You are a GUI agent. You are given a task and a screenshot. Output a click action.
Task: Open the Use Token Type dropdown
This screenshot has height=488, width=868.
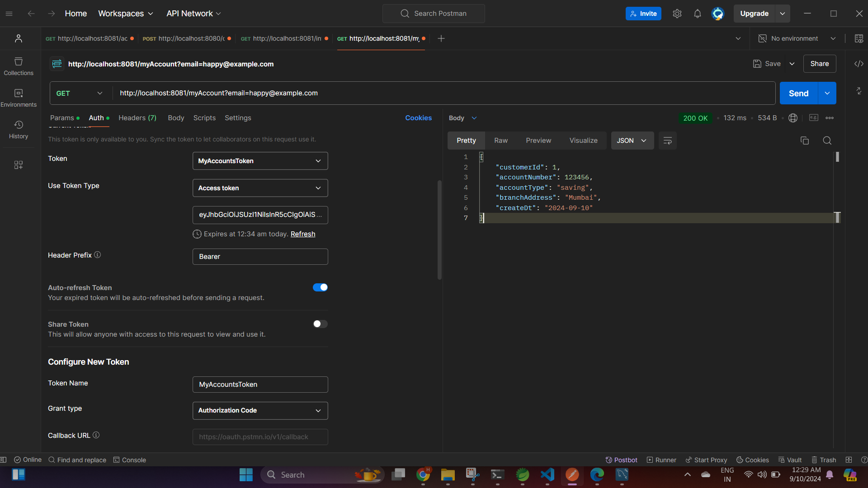pos(260,188)
